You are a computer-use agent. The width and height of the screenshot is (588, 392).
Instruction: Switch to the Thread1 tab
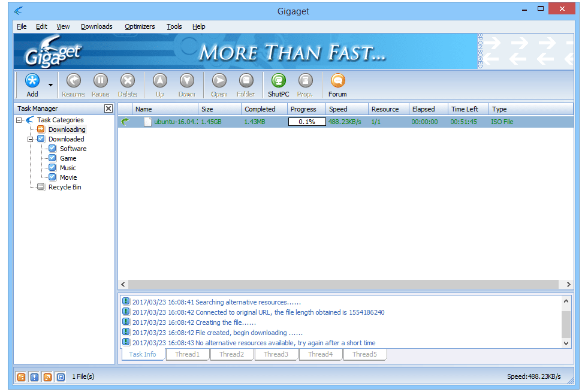click(187, 354)
